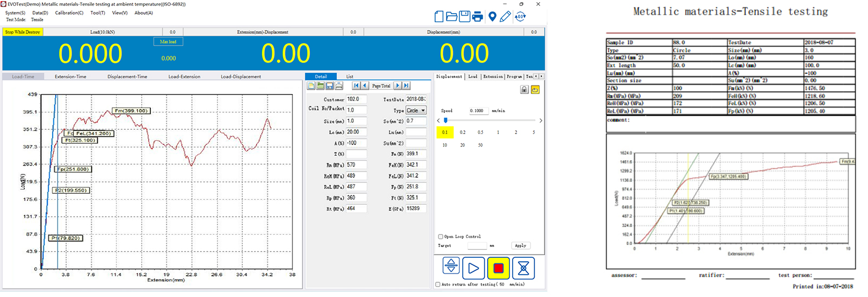868x297 pixels.
Task: Open the Type dropdown showing Circle
Action: coord(416,110)
